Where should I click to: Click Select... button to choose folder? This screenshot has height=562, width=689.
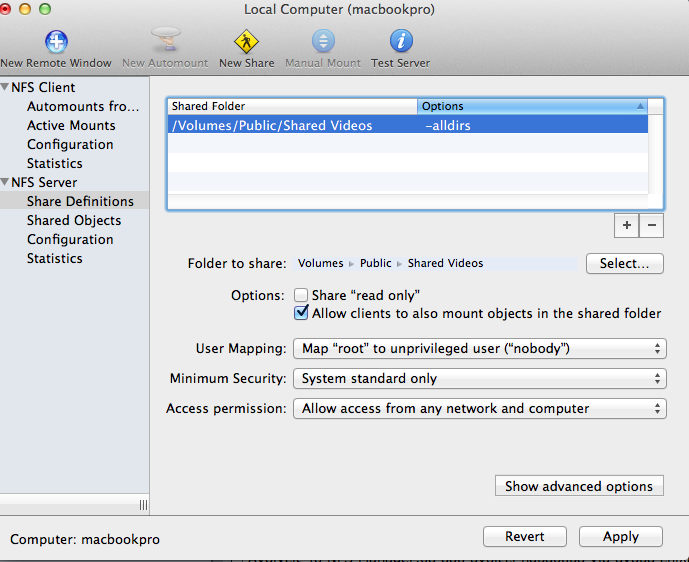[624, 264]
